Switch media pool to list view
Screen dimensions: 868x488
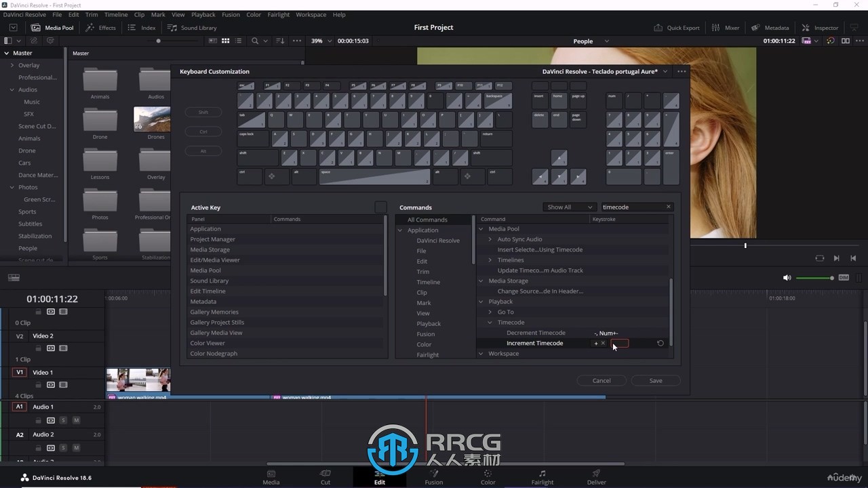[x=238, y=41]
